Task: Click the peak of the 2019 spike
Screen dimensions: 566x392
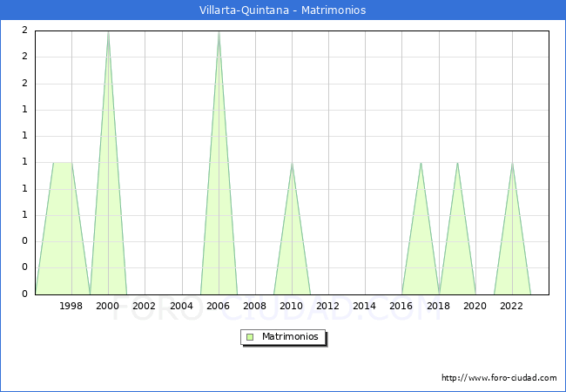Action: point(457,163)
